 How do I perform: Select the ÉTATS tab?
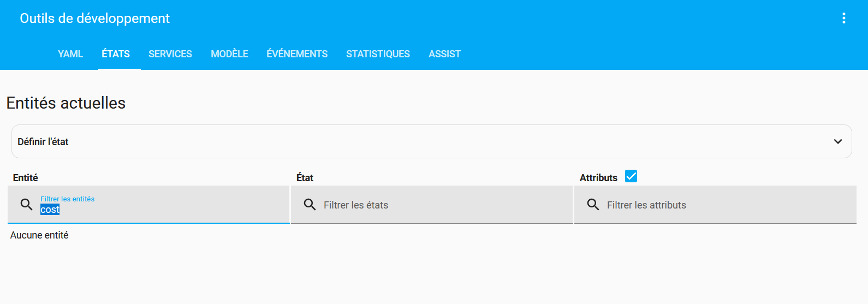[x=116, y=54]
